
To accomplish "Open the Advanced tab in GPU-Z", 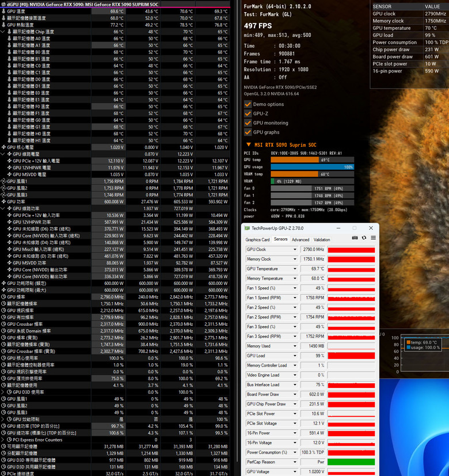I will (x=300, y=239).
